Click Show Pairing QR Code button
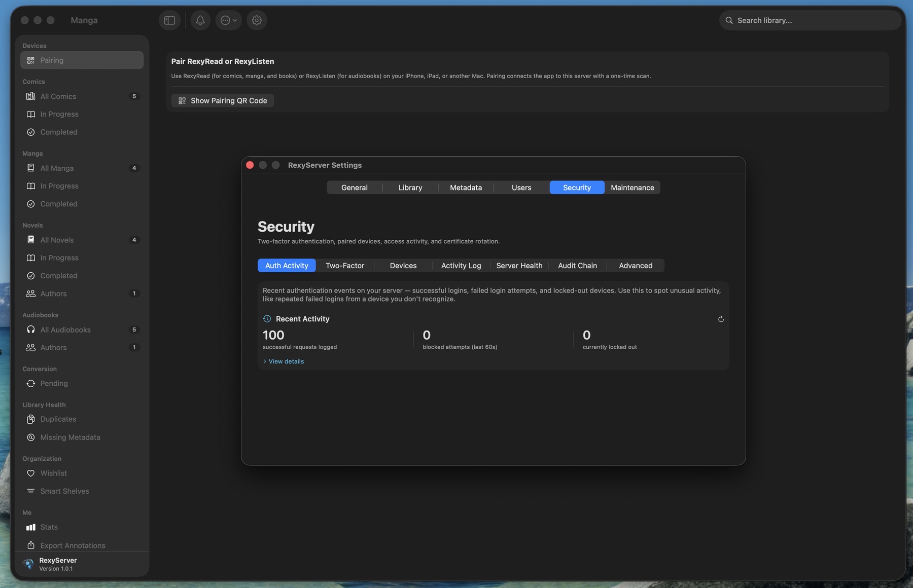Image resolution: width=913 pixels, height=588 pixels. tap(222, 100)
